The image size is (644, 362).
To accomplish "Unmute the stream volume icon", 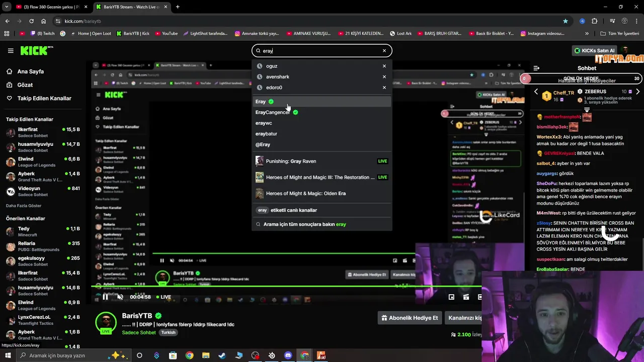I will pos(120,297).
